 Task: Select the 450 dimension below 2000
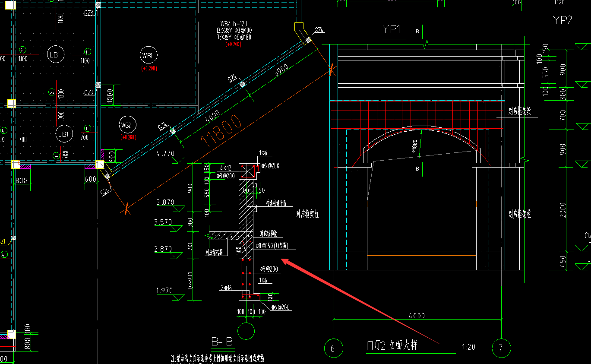(x=563, y=262)
